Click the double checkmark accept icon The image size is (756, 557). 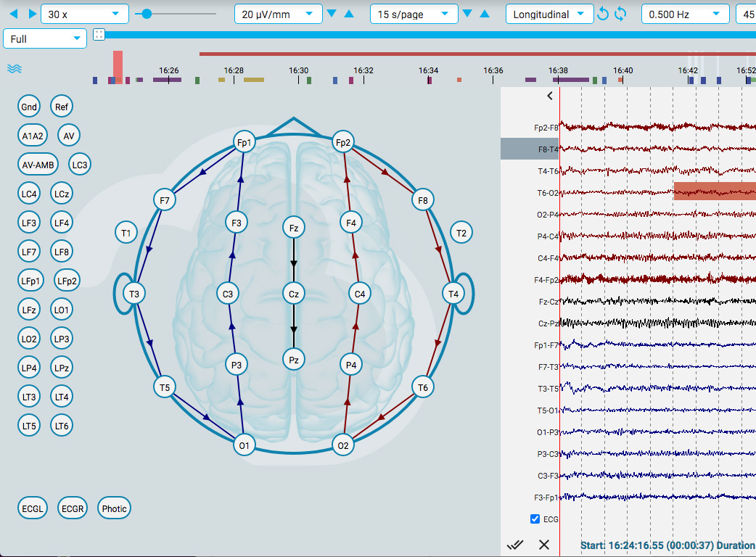click(515, 545)
